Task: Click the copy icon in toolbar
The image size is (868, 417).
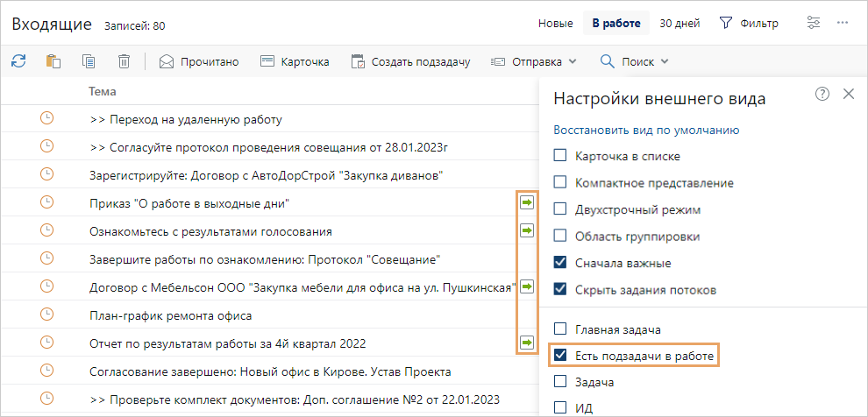Action: [89, 61]
